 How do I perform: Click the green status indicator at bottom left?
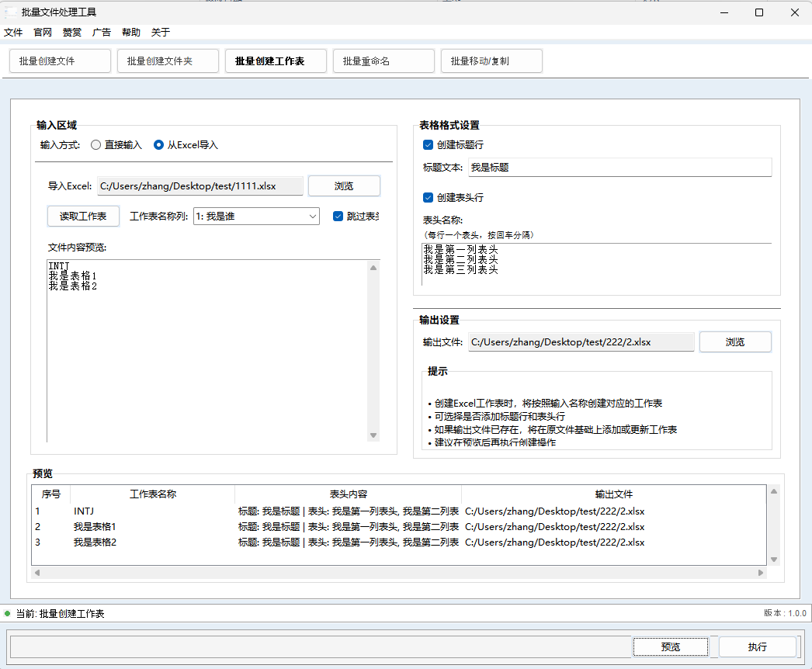pos(7,613)
